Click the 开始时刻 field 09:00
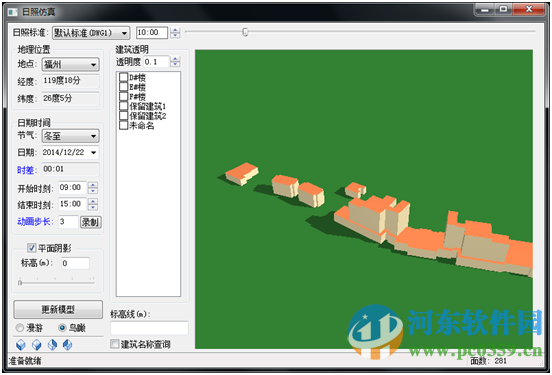 [73, 188]
